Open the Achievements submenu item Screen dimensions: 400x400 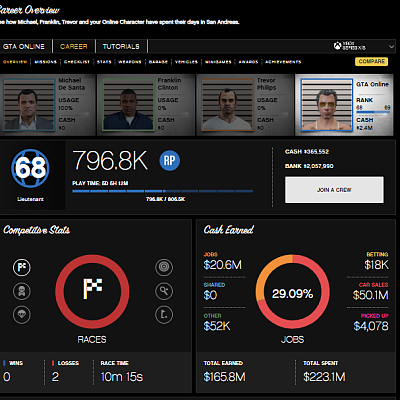[283, 62]
